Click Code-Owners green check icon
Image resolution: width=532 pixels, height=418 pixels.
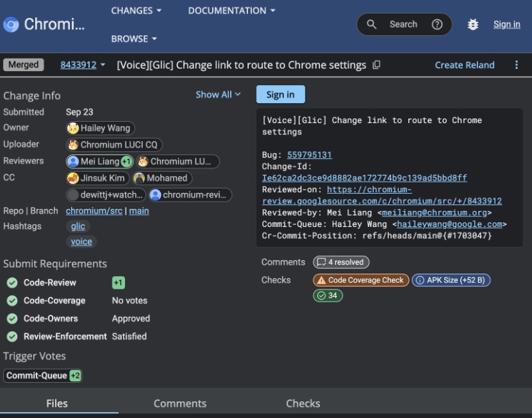click(x=12, y=319)
